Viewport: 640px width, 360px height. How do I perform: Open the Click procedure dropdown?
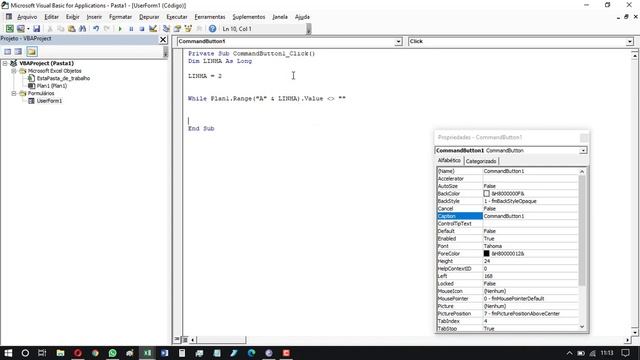pyautogui.click(x=629, y=42)
